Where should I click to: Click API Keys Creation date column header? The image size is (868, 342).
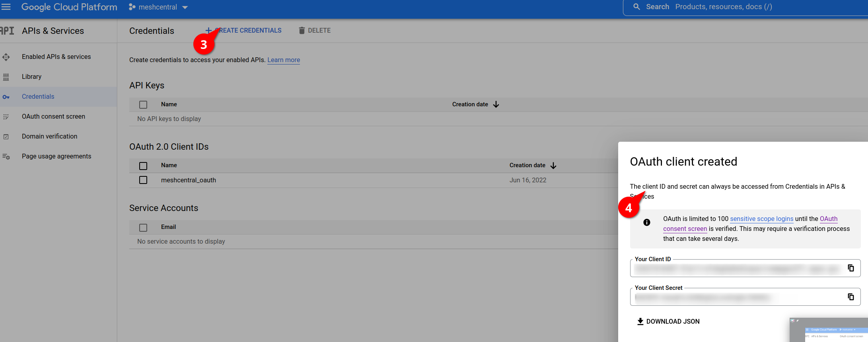coord(470,104)
